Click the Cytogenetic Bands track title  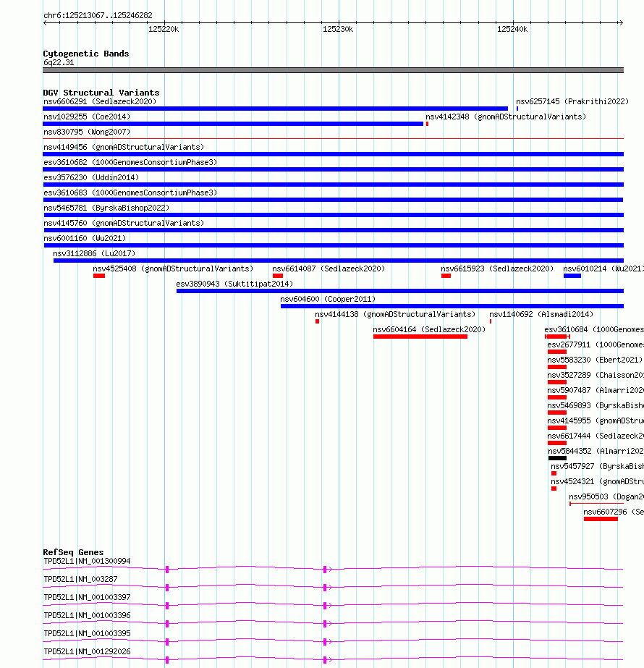pyautogui.click(x=86, y=54)
